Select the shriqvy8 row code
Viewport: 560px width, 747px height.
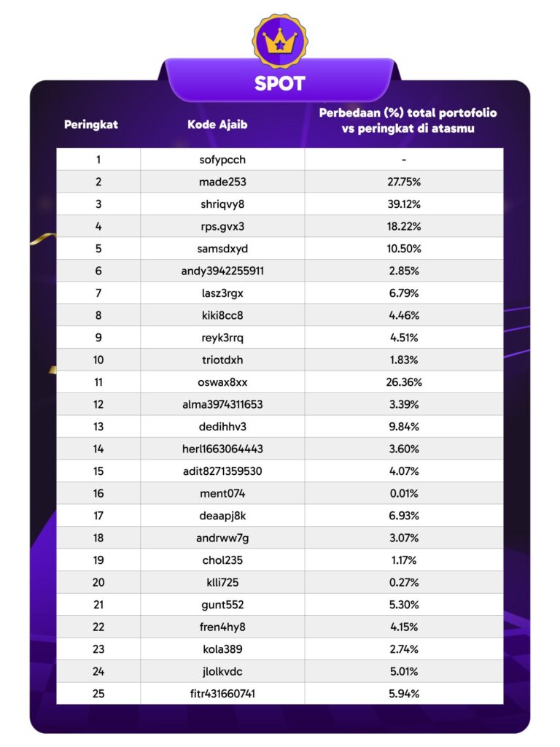[222, 204]
